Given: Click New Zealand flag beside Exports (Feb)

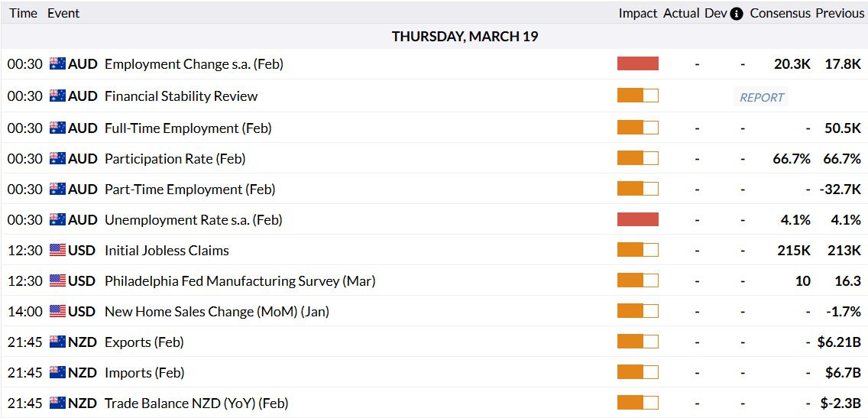Looking at the screenshot, I should pos(57,342).
